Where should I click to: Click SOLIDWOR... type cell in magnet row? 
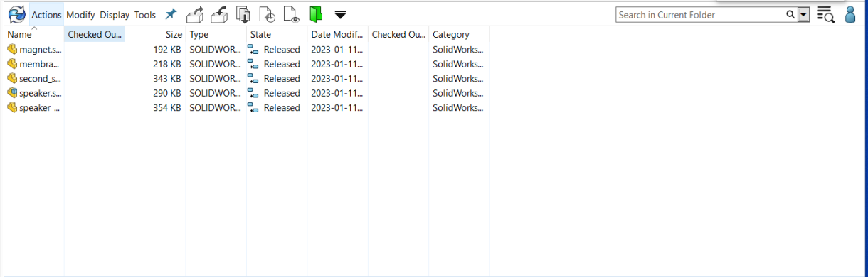[x=215, y=50]
